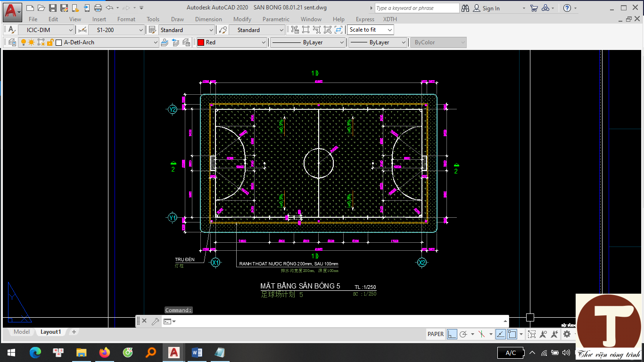Click the binoculars search icon

point(465,8)
